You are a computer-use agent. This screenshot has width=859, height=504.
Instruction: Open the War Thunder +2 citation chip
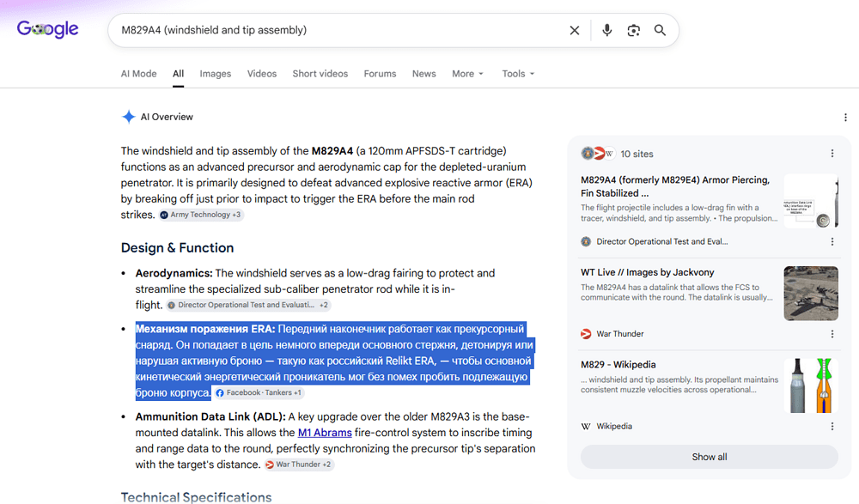pos(299,465)
